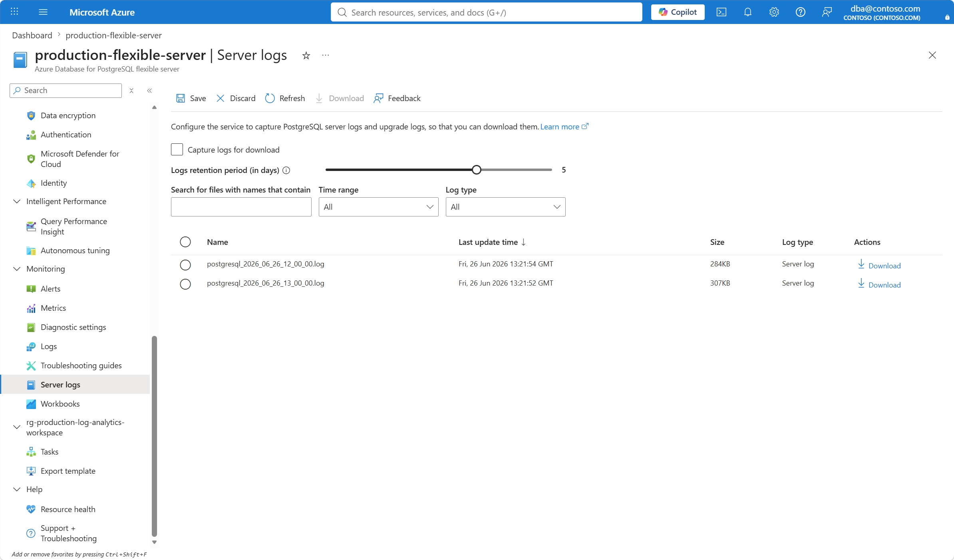Open the help question mark icon
Image resolution: width=954 pixels, height=560 pixels.
[801, 12]
